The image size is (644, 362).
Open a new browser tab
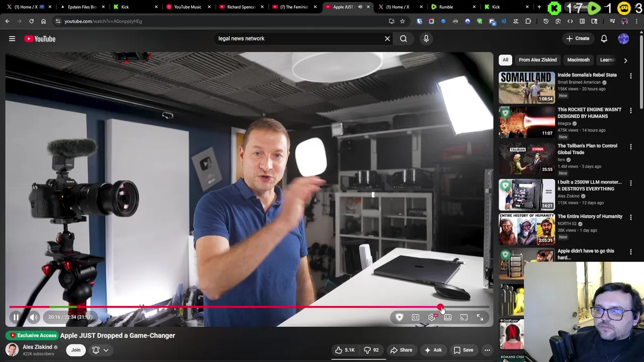(x=539, y=7)
